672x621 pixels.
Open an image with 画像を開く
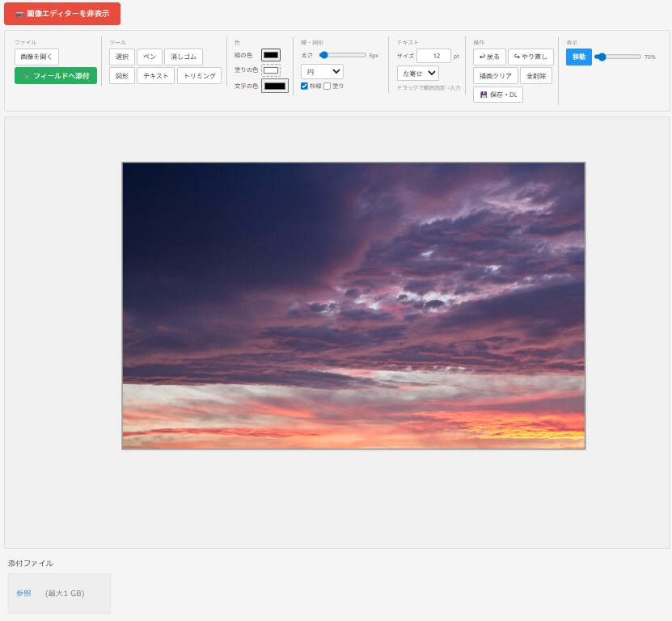click(x=36, y=57)
